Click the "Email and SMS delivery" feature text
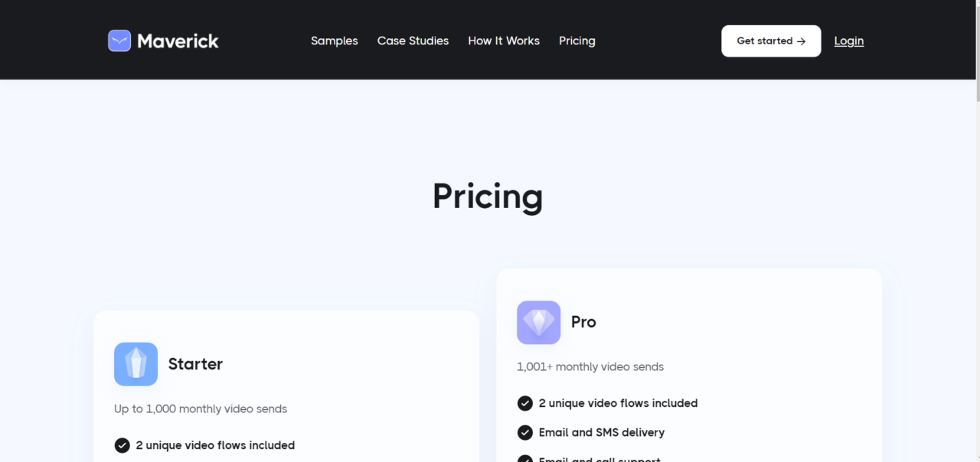This screenshot has height=462, width=980. (x=601, y=432)
